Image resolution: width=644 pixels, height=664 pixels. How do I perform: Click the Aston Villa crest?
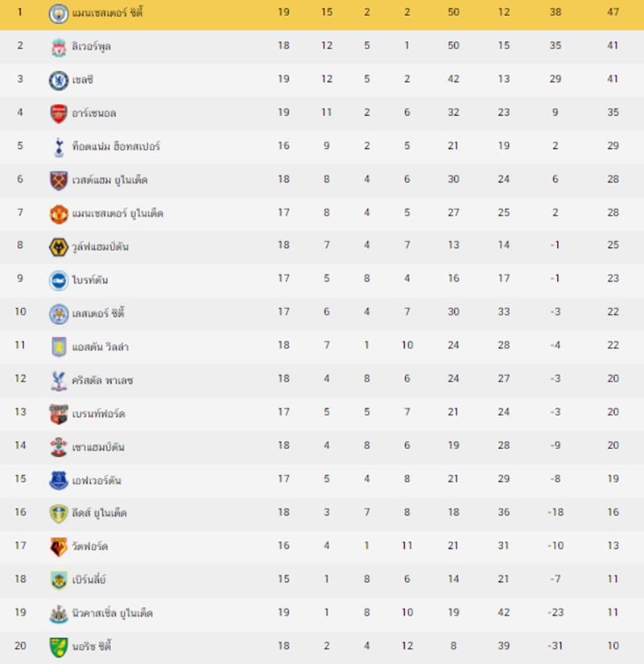(59, 347)
